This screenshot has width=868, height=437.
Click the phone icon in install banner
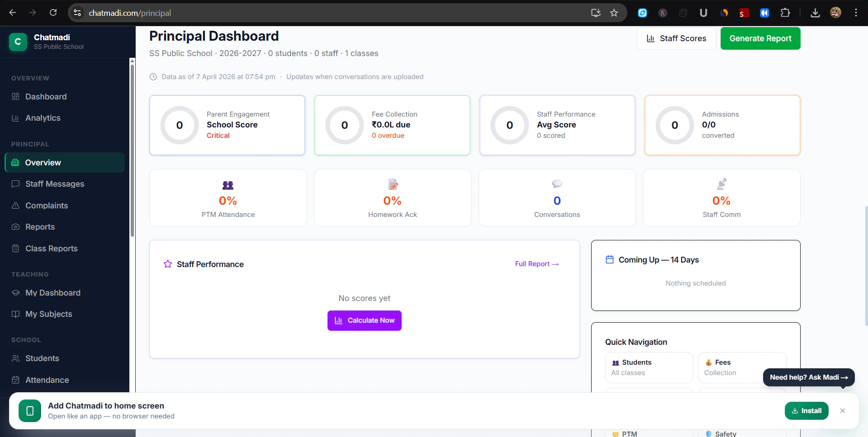click(30, 411)
